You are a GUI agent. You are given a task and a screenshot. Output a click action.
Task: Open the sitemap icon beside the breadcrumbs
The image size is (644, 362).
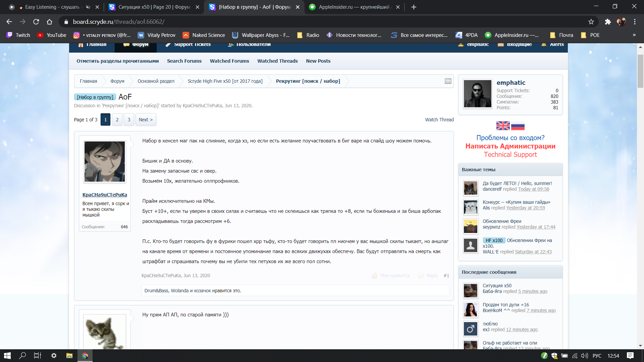(448, 81)
